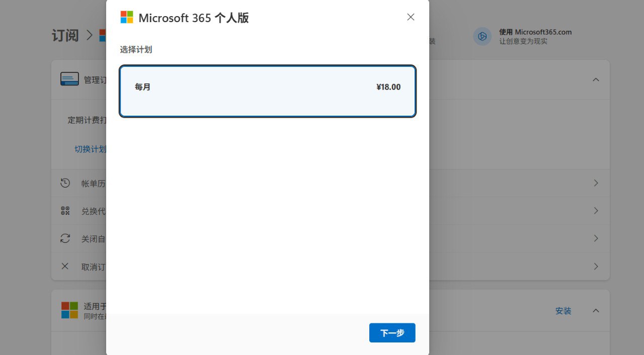Click the 下一步 button

pyautogui.click(x=392, y=333)
